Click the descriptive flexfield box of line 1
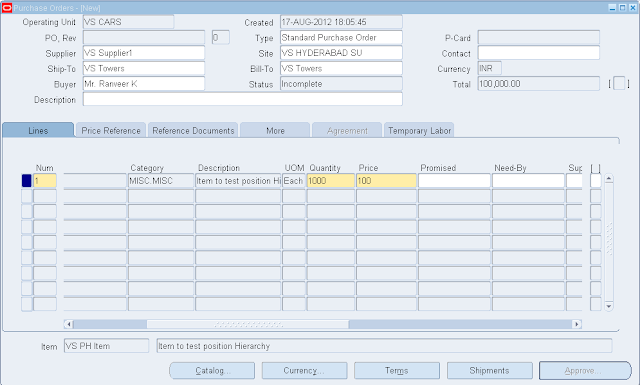This screenshot has width=640, height=385. (x=596, y=180)
